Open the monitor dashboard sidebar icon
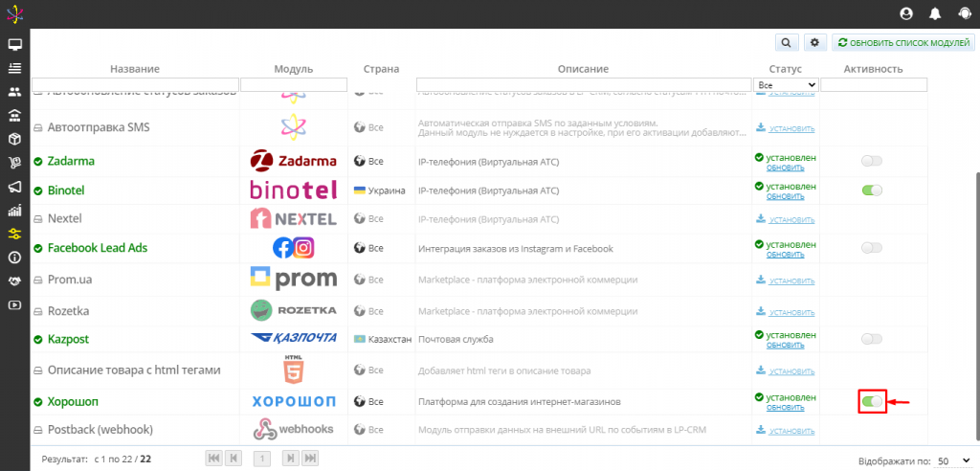The width and height of the screenshot is (980, 471). coord(15,44)
